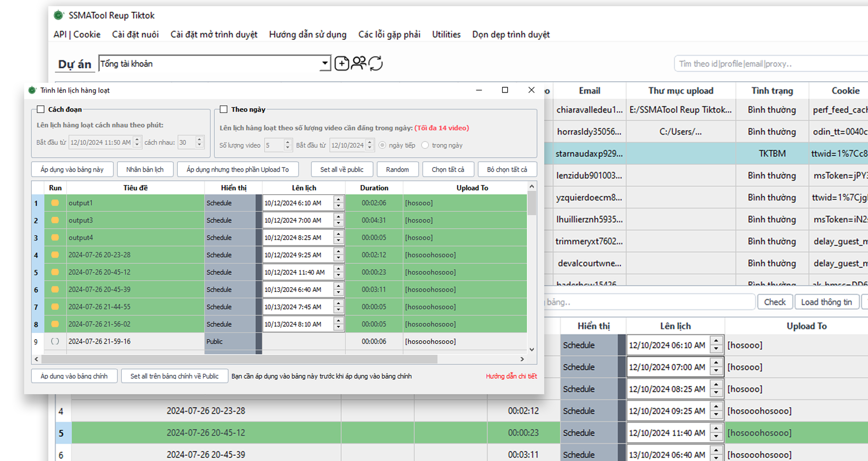Image resolution: width=868 pixels, height=461 pixels.
Task: Click the Áp dụng vào bảng này button
Action: pyautogui.click(x=72, y=170)
